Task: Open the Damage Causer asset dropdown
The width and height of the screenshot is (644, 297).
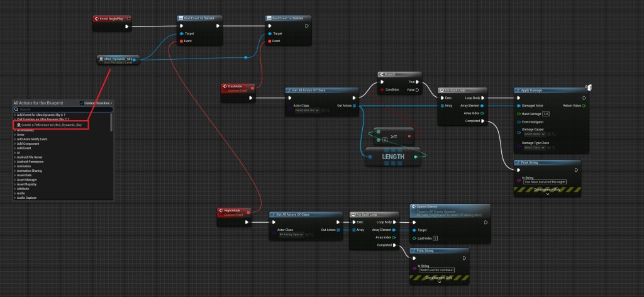Action: [535, 135]
